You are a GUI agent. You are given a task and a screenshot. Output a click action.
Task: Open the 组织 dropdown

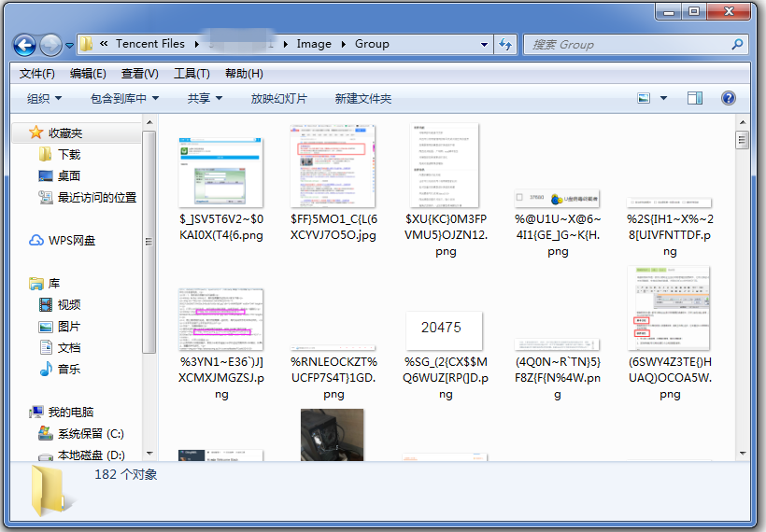coord(44,99)
